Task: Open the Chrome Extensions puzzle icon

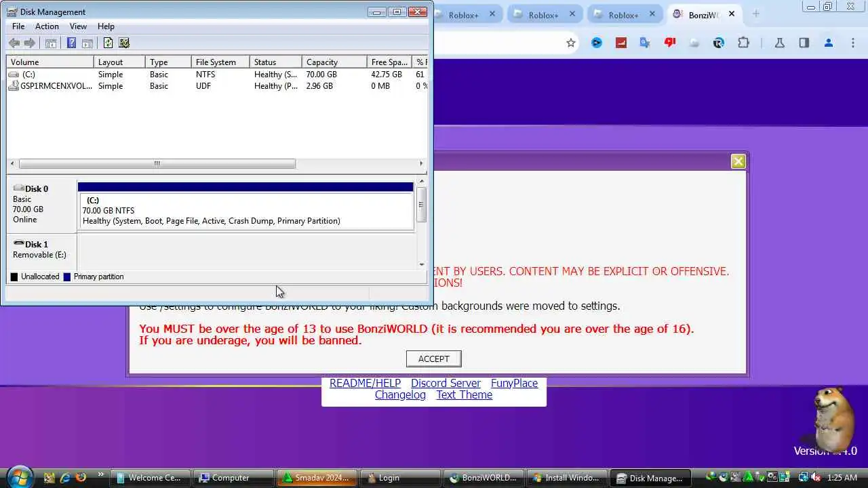Action: 743,43
